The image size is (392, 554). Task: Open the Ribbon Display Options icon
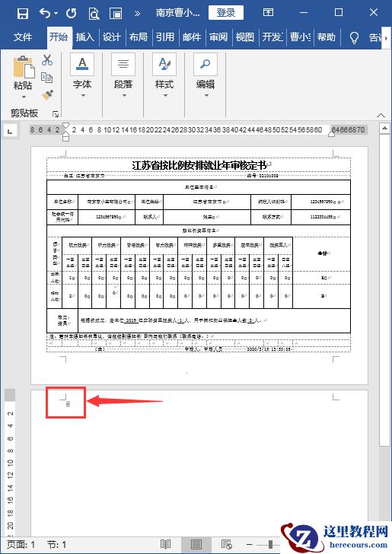(x=268, y=13)
